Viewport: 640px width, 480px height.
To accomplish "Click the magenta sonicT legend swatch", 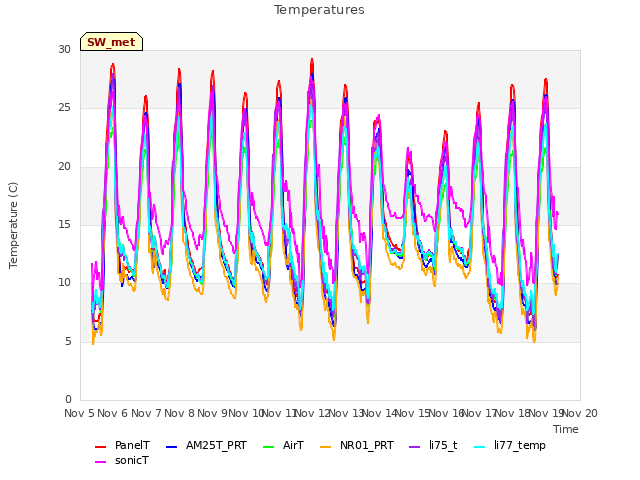I will (100, 462).
